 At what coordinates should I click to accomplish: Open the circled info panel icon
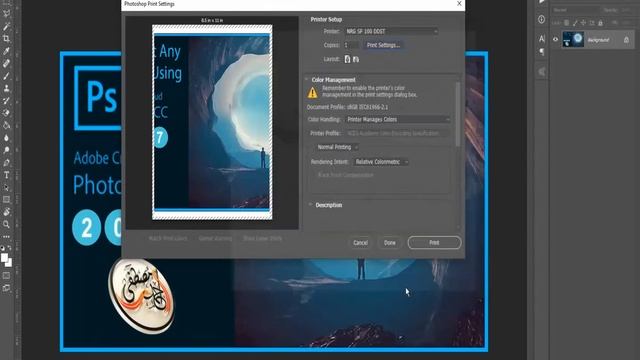[x=542, y=19]
